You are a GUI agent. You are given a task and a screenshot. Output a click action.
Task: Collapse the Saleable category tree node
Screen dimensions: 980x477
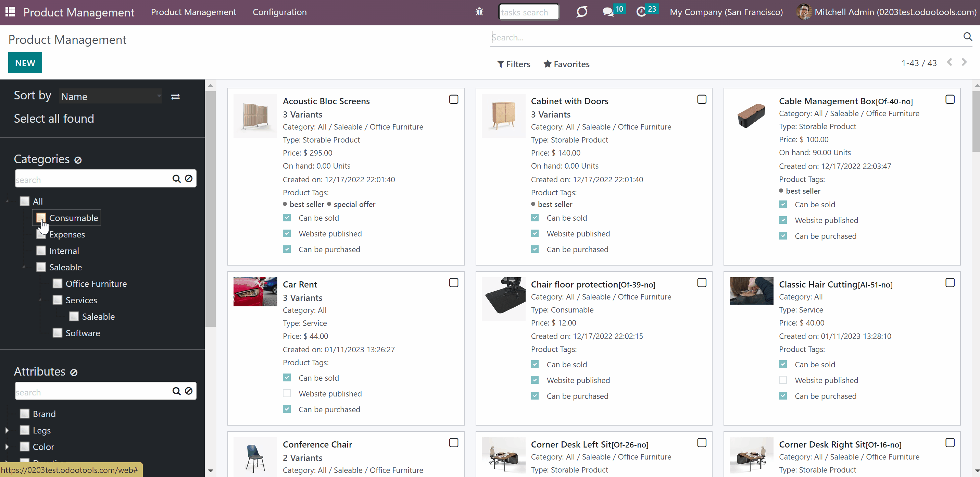point(24,267)
